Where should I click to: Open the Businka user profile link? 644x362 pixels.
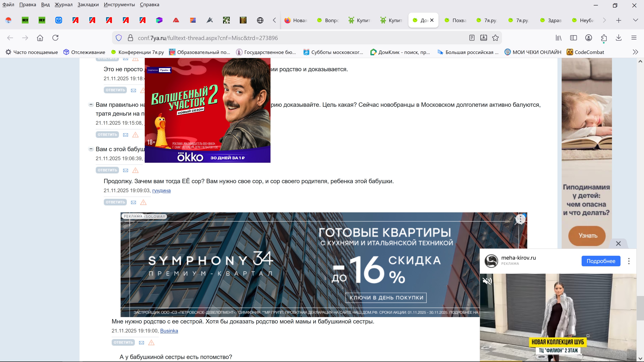coord(169,330)
